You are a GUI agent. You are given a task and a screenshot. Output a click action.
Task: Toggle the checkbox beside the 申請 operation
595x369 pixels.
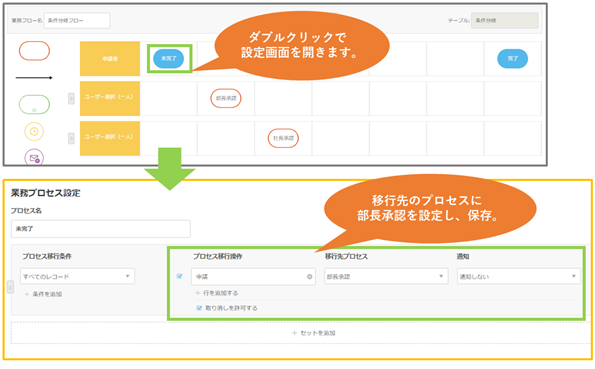click(179, 276)
